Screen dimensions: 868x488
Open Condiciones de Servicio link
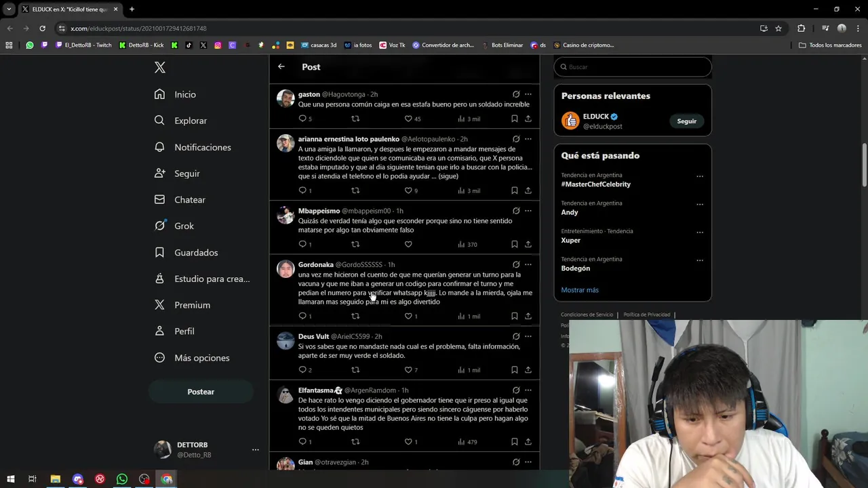tap(587, 314)
